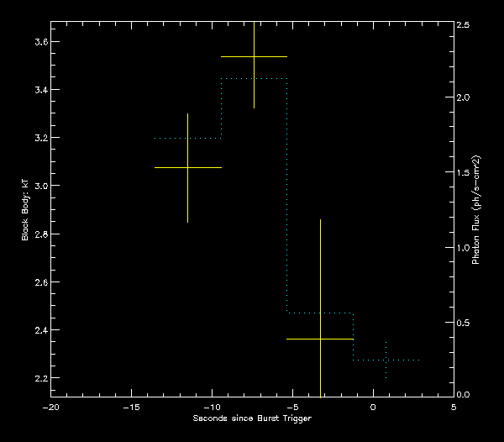The width and height of the screenshot is (504, 442).
Task: Click the cyan dotted step near kT 2.47
Action: pyautogui.click(x=320, y=313)
